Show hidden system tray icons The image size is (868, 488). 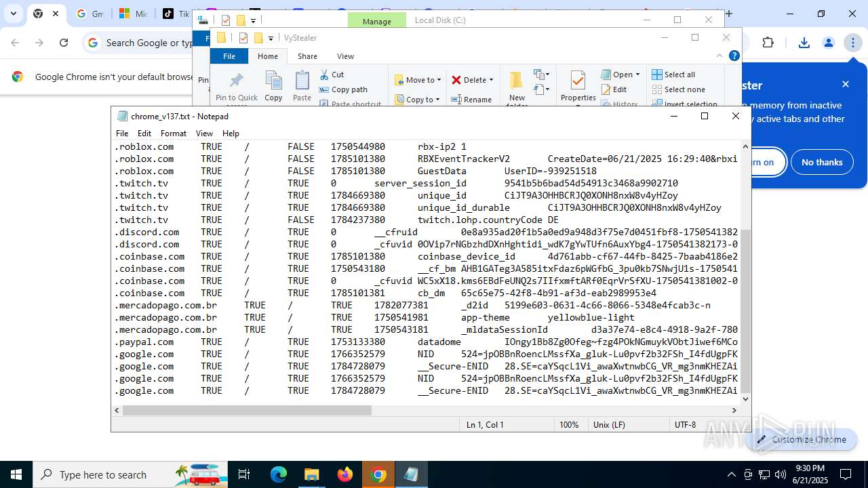(x=731, y=474)
